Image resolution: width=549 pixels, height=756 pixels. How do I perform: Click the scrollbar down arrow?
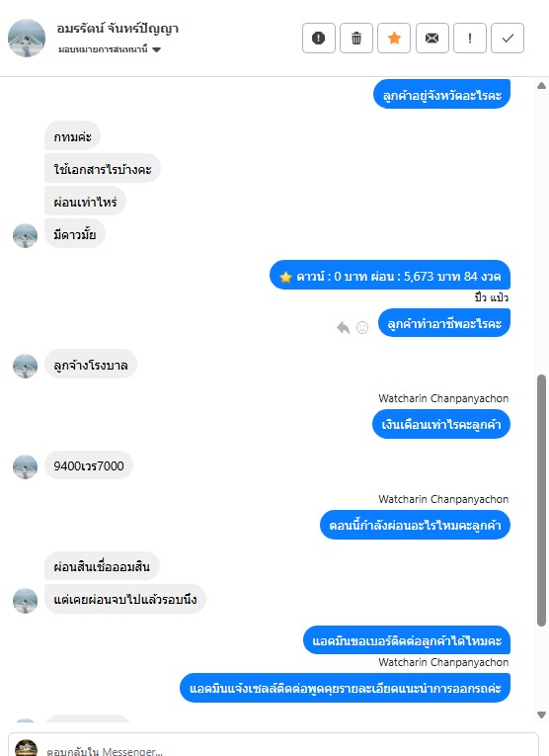pos(541,714)
